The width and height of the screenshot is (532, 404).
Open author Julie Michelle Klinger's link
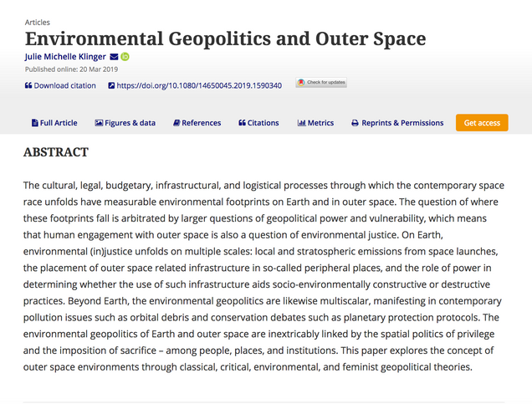point(65,57)
